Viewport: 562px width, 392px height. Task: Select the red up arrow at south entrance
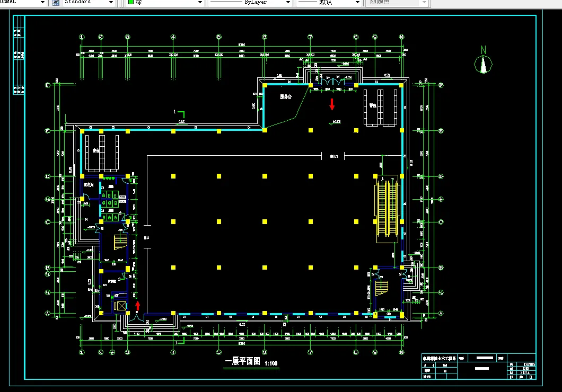click(138, 306)
